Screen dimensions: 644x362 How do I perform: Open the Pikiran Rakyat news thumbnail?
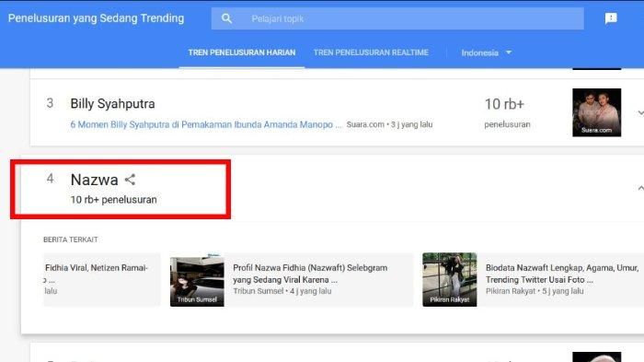click(450, 279)
